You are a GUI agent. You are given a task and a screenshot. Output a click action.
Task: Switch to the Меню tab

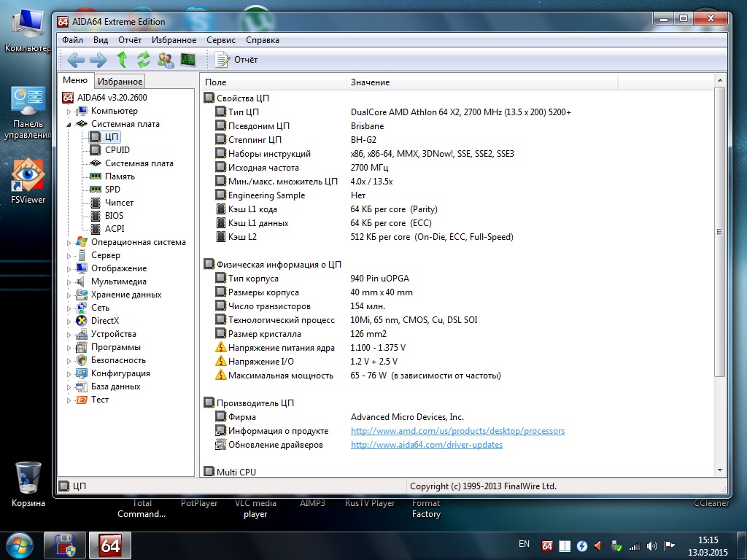click(x=75, y=80)
